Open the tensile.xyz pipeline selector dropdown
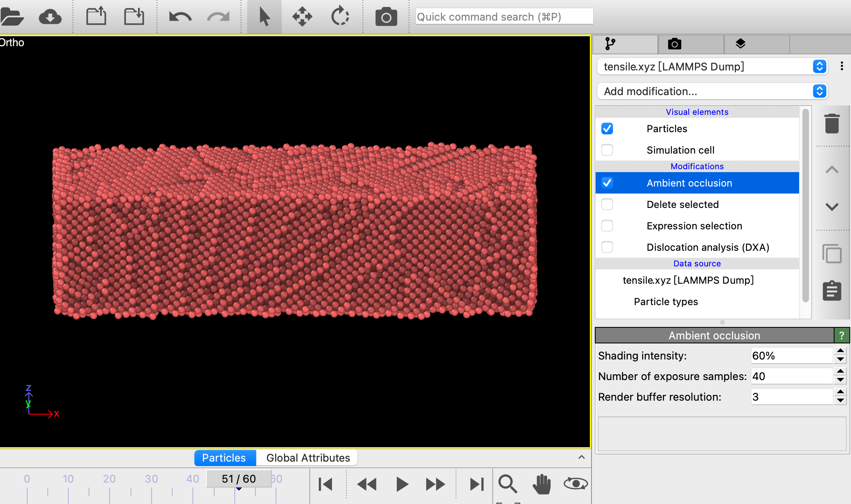Screen dimensions: 851x504 712,66
